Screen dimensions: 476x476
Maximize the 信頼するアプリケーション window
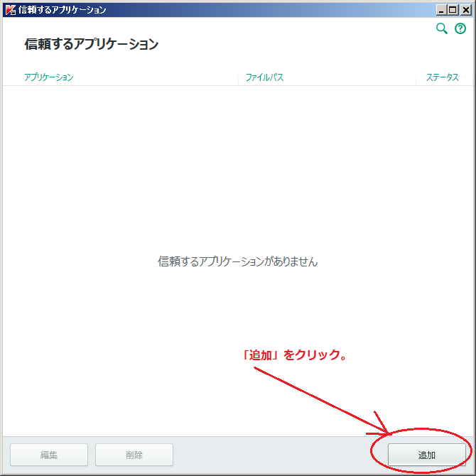click(453, 10)
